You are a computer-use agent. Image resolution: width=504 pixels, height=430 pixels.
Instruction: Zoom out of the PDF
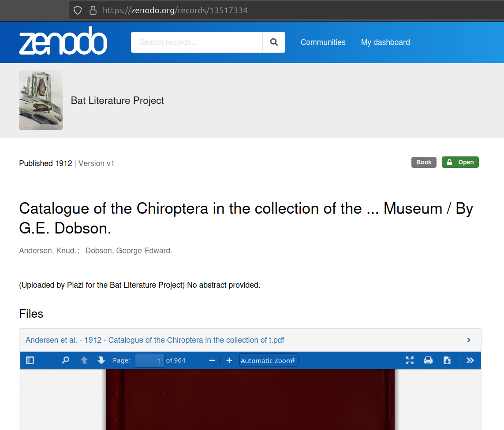pos(212,360)
